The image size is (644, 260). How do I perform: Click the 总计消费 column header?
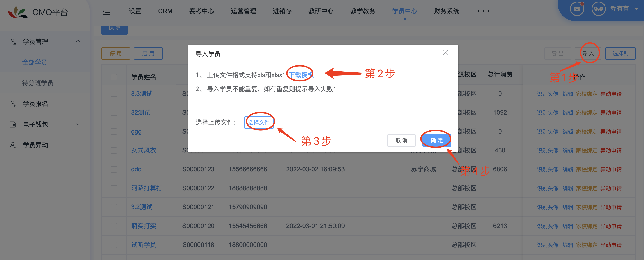(500, 74)
